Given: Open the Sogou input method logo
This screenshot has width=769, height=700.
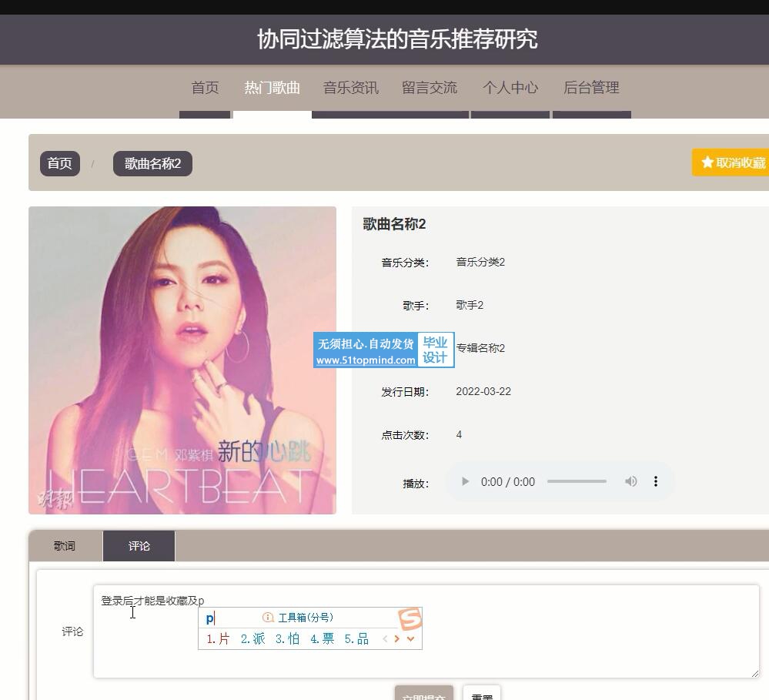Looking at the screenshot, I should [410, 618].
